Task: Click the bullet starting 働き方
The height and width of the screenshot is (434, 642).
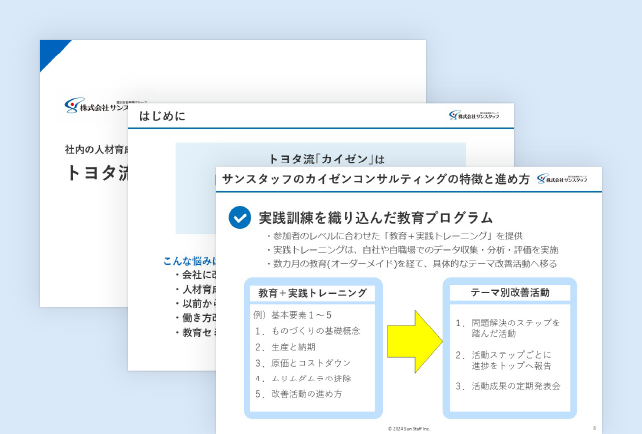Action: (x=195, y=318)
